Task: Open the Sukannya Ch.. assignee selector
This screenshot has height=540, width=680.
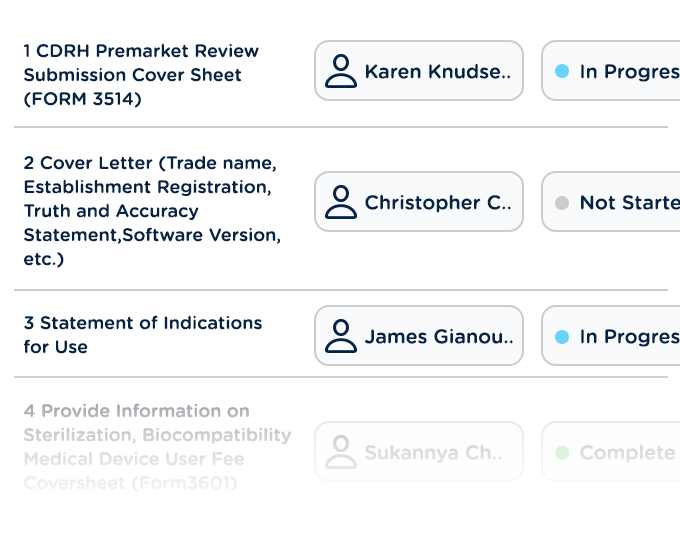Action: [419, 452]
